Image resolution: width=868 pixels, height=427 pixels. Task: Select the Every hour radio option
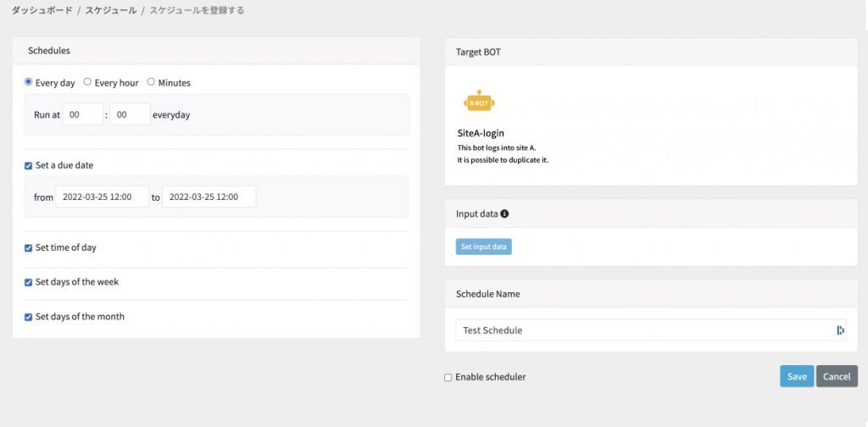(87, 82)
